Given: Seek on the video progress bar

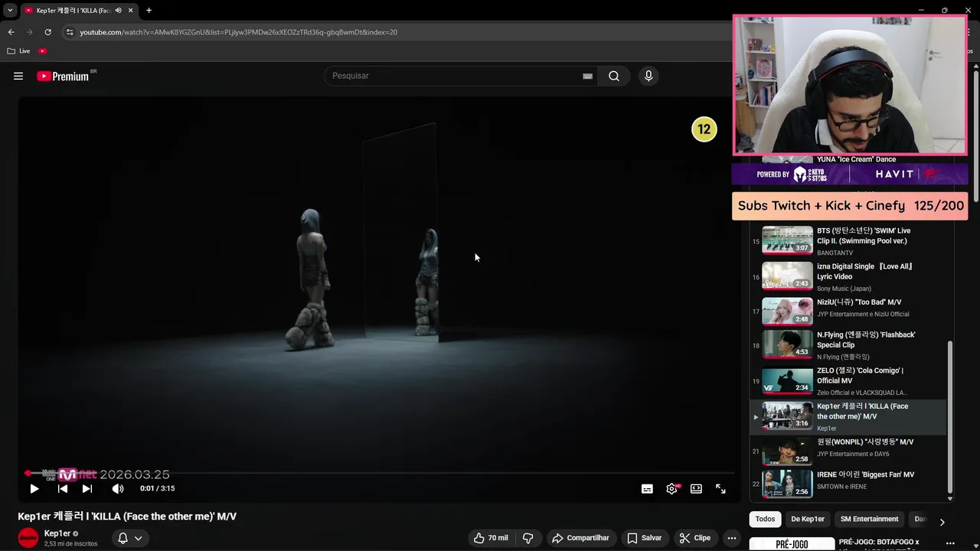Looking at the screenshot, I should (x=380, y=473).
